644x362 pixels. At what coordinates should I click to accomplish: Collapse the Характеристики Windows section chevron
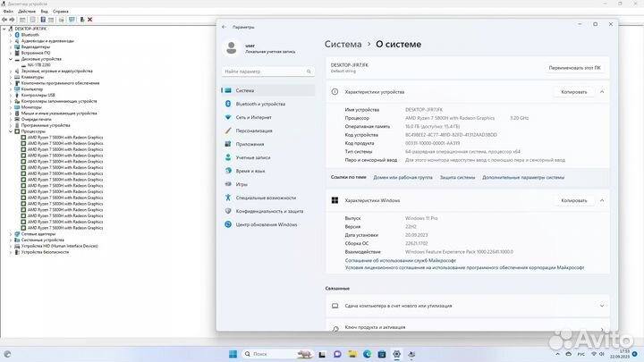(602, 200)
